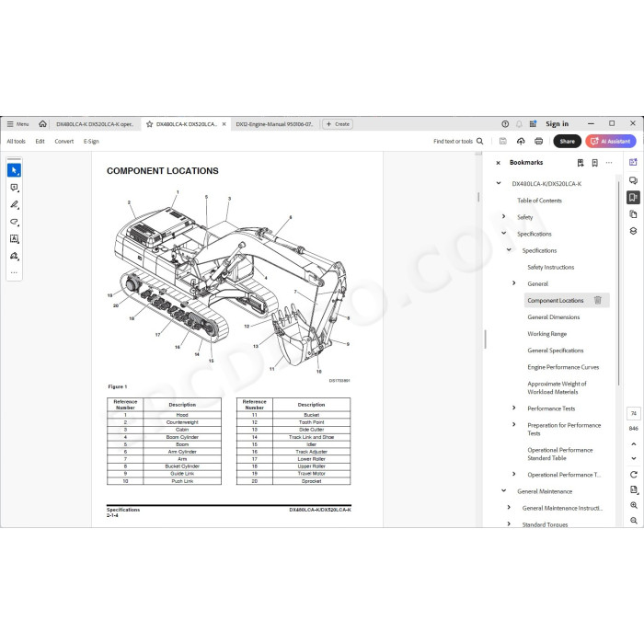This screenshot has height=644, width=644.
Task: Close the Bookmarks panel
Action: pyautogui.click(x=499, y=163)
